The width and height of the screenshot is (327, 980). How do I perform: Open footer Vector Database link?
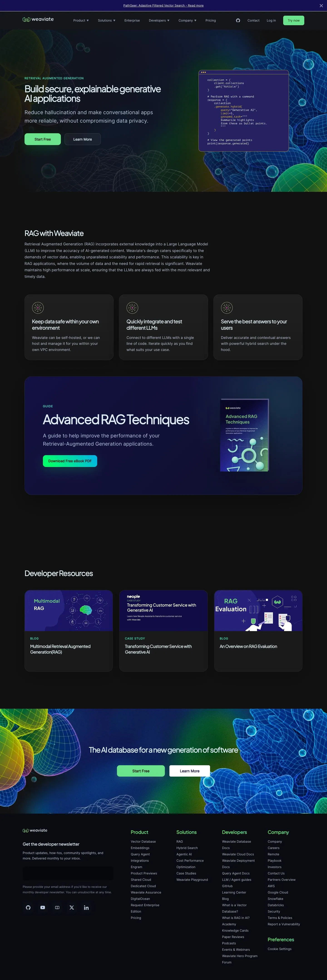tap(143, 842)
